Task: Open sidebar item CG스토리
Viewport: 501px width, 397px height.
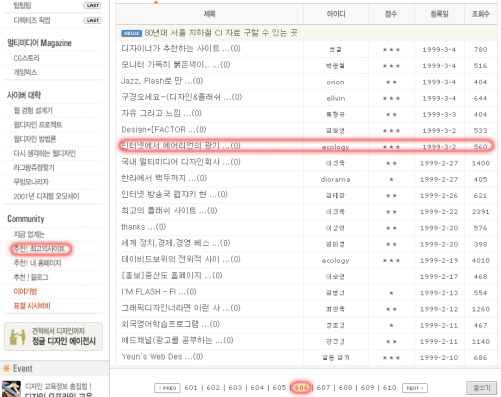Action: pos(26,58)
